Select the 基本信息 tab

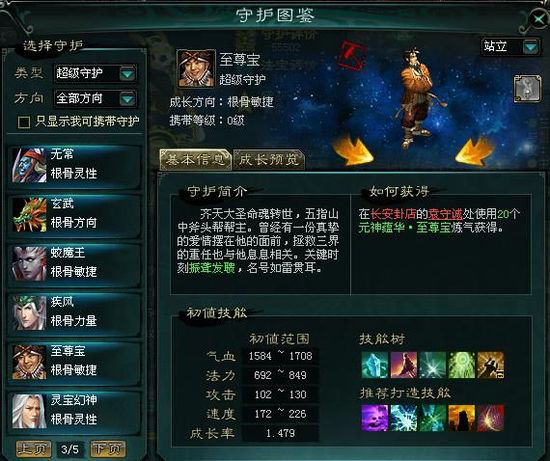point(195,160)
